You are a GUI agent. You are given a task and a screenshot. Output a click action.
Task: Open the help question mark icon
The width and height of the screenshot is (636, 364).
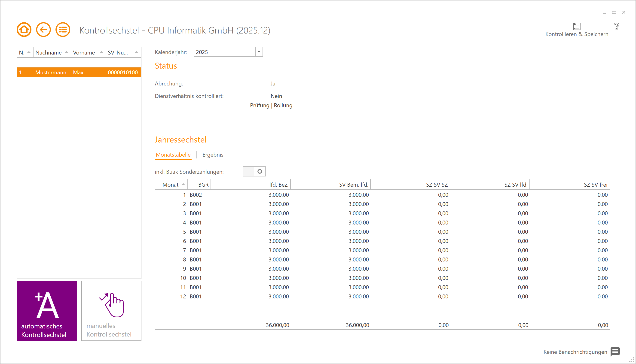coord(616,26)
